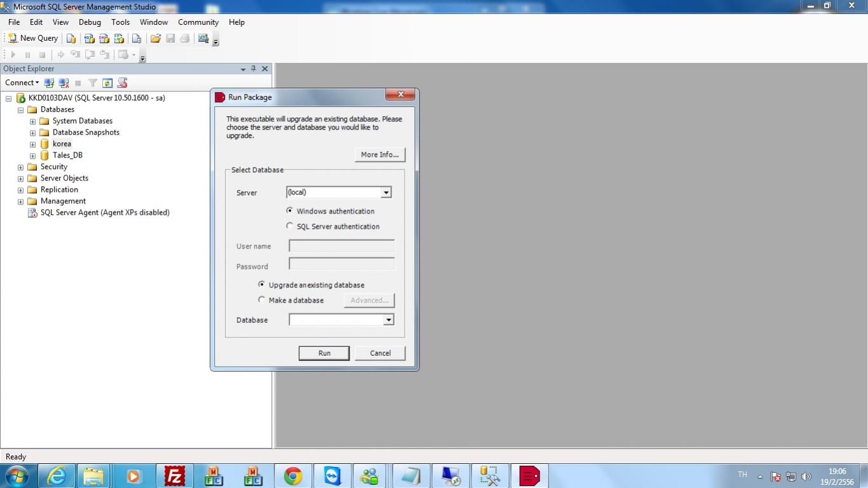Open the Tools menu
The width and height of the screenshot is (868, 488).
click(120, 22)
